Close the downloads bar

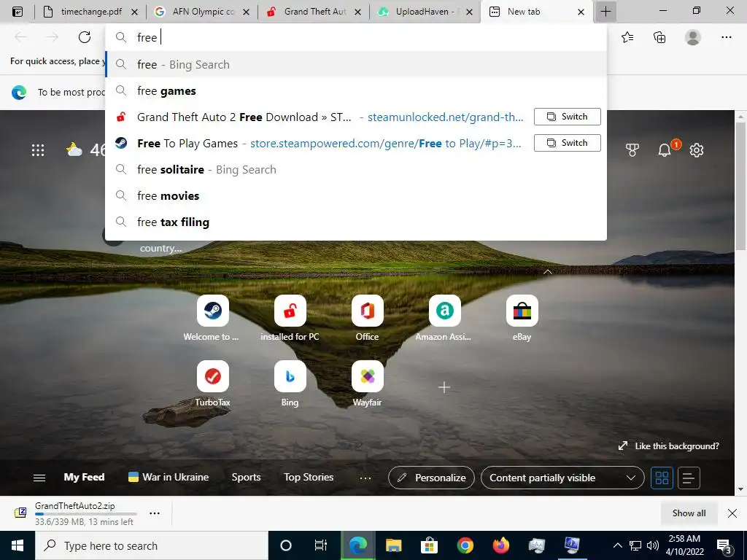[732, 513]
